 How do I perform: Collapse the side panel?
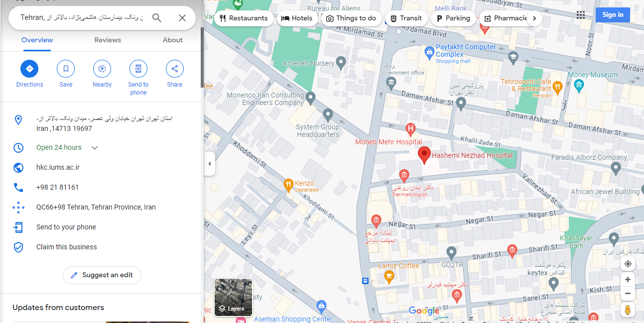pyautogui.click(x=209, y=164)
